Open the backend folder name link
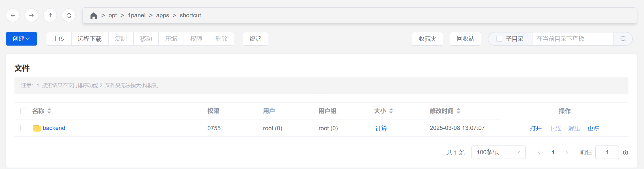 pyautogui.click(x=54, y=128)
